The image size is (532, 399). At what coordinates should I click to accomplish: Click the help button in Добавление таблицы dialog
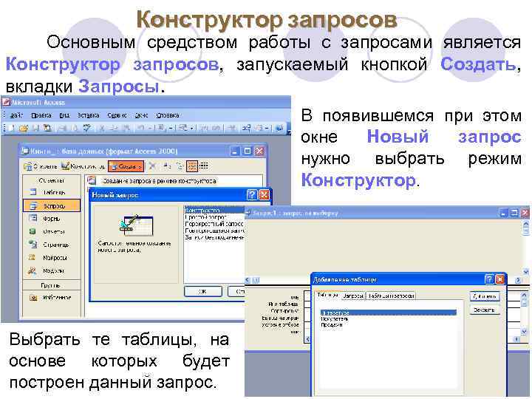(x=489, y=279)
